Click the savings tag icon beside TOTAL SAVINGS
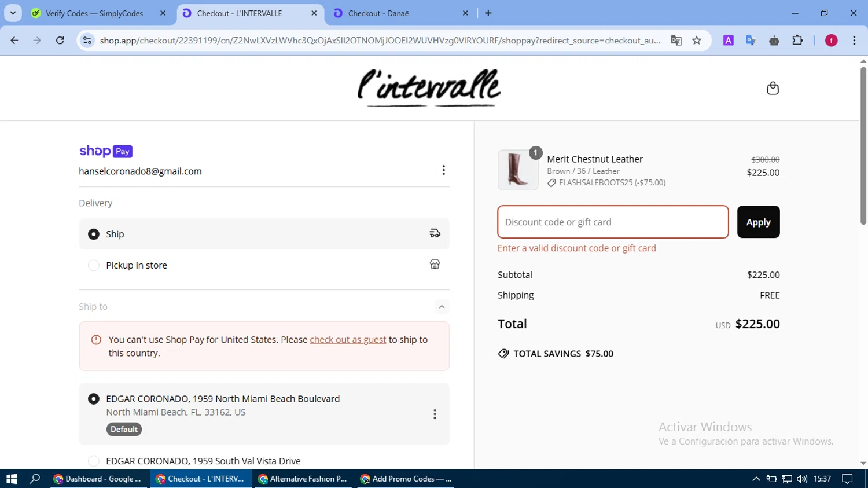 [503, 354]
